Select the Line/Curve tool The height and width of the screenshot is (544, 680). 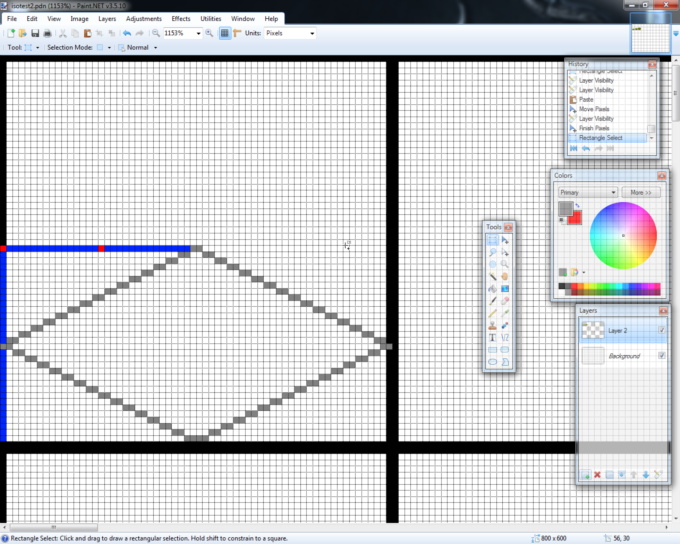point(505,338)
